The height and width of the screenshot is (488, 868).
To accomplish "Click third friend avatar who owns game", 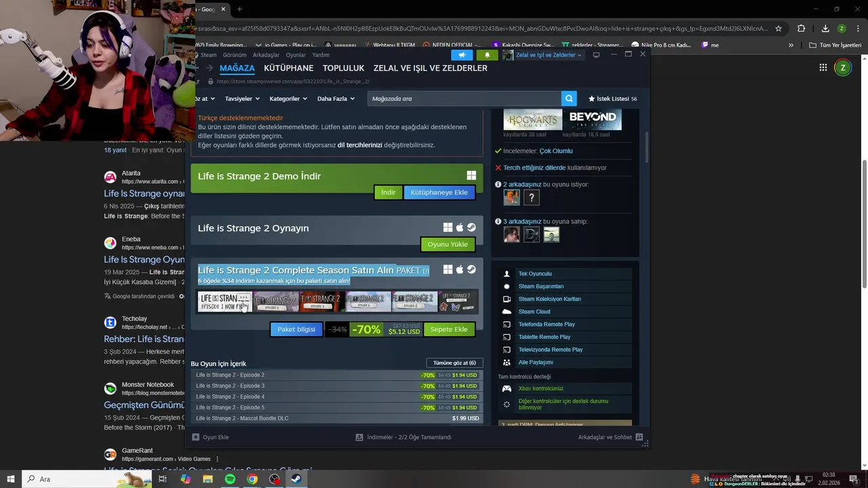I will tap(551, 235).
